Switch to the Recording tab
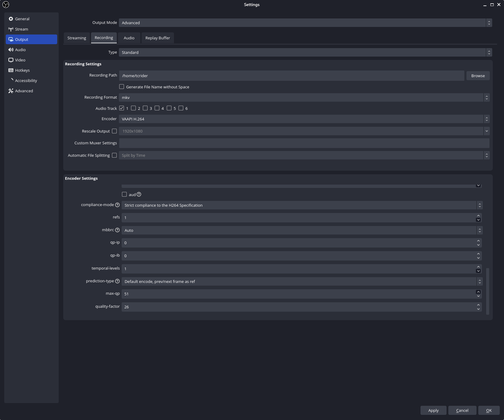The height and width of the screenshot is (420, 504). [104, 37]
